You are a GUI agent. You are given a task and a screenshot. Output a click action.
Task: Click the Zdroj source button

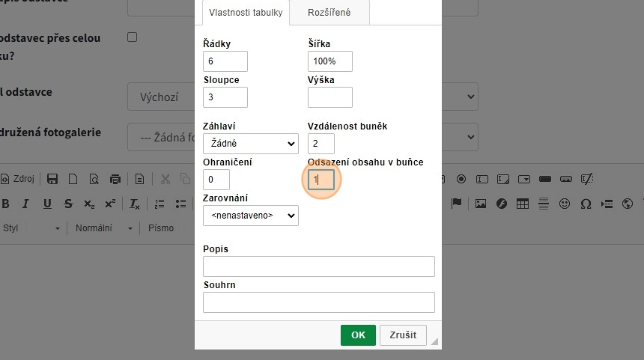click(x=18, y=179)
